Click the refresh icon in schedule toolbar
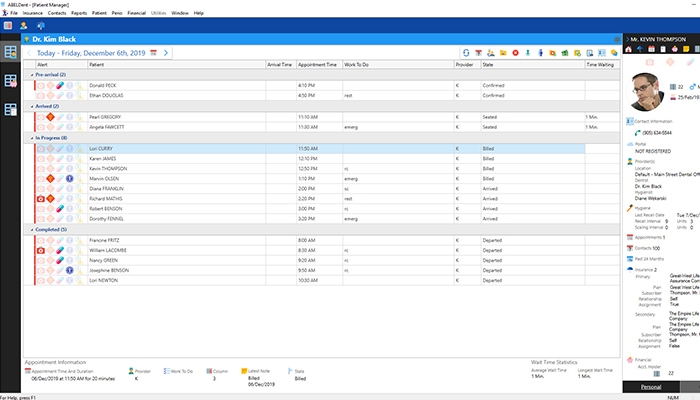The image size is (700, 400). (466, 52)
